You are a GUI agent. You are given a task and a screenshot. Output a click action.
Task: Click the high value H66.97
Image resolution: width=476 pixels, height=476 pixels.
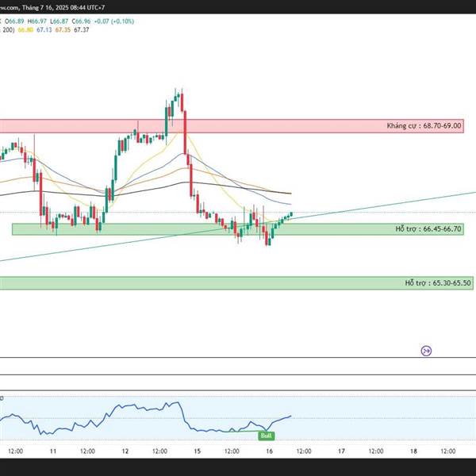(36, 21)
